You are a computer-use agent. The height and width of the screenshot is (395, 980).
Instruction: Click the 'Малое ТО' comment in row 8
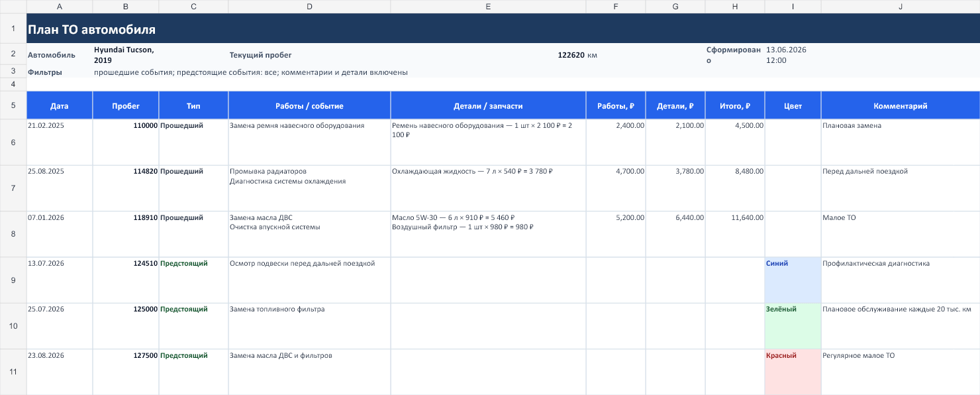pos(901,235)
